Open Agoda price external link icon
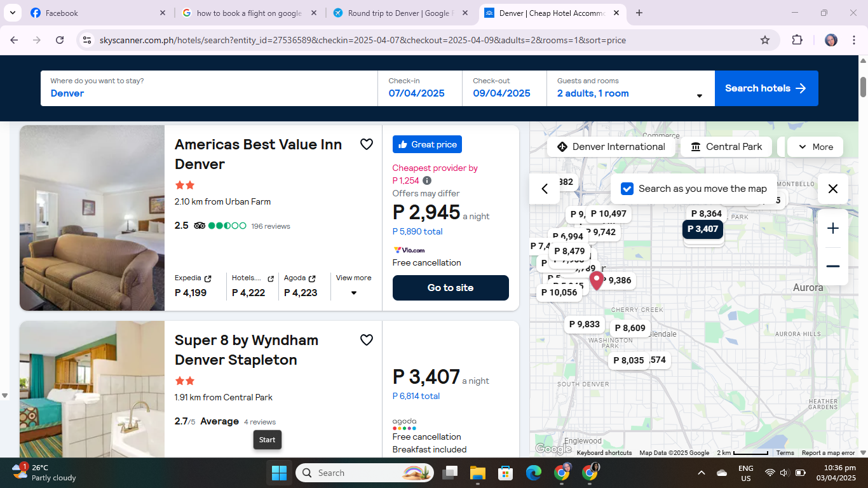This screenshot has height=488, width=868. [x=312, y=278]
